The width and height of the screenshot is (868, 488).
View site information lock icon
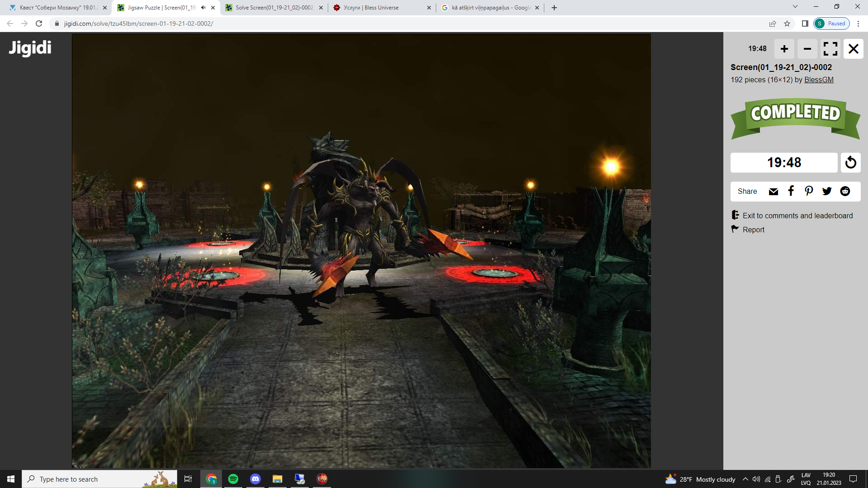57,23
